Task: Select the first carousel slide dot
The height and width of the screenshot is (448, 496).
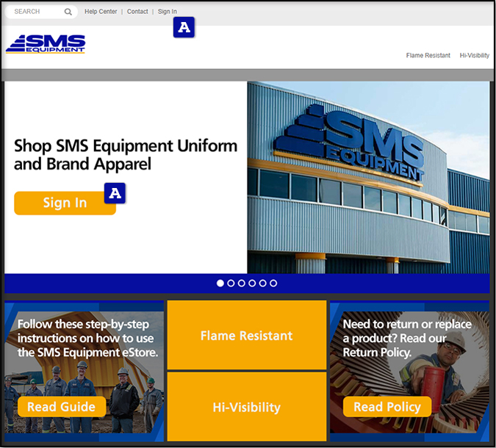Action: pyautogui.click(x=220, y=283)
